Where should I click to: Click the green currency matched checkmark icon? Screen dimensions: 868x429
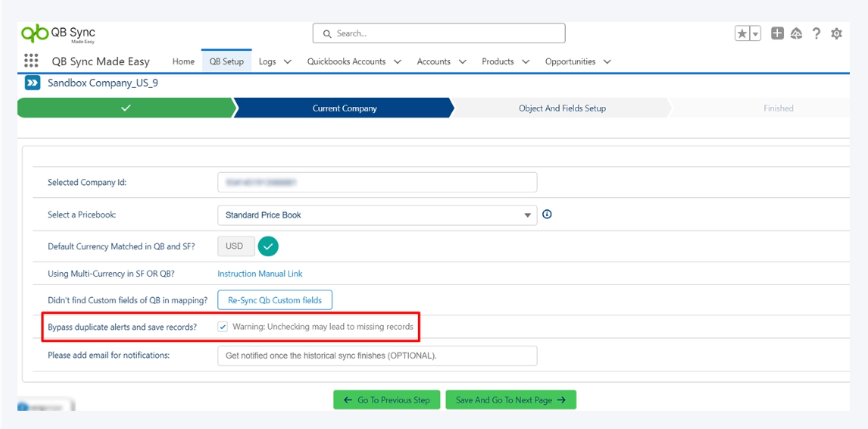[x=268, y=246]
